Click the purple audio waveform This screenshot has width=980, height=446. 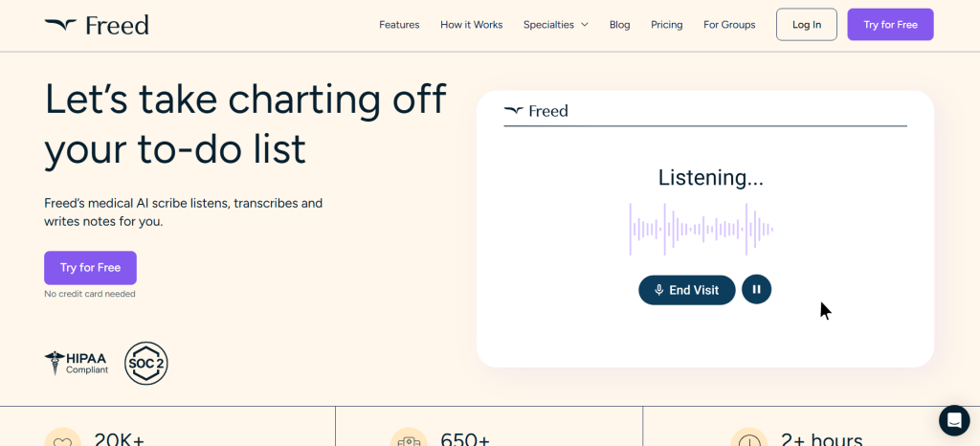tap(702, 229)
